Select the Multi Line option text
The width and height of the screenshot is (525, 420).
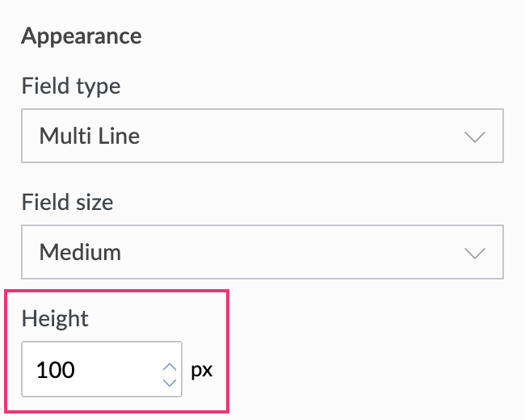pos(90,136)
